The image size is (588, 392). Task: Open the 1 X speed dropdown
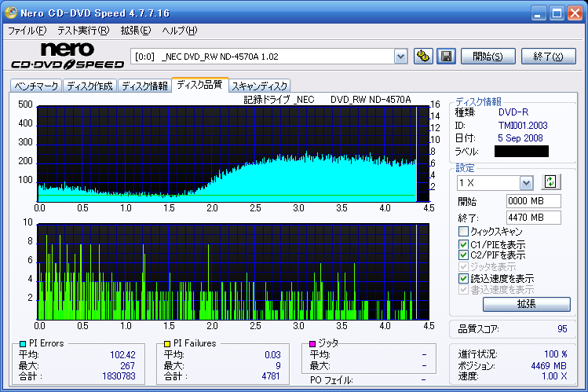pos(526,183)
